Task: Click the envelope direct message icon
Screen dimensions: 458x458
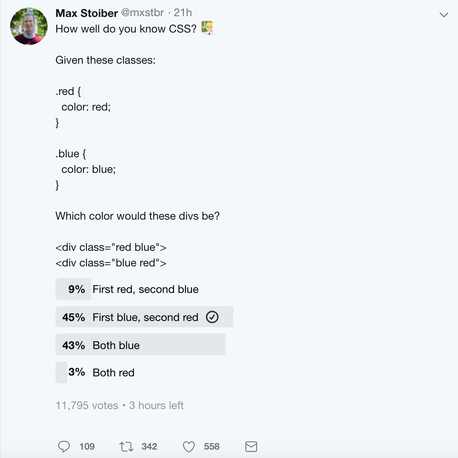Action: pyautogui.click(x=251, y=446)
